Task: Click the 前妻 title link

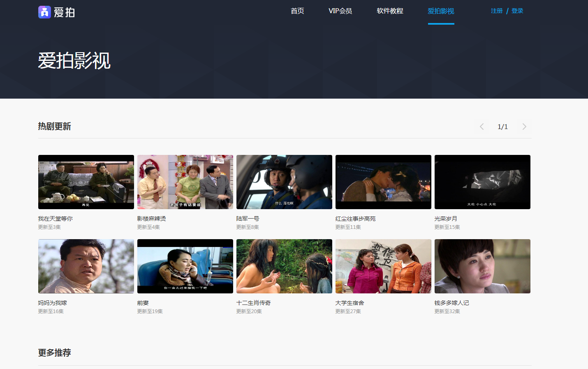Action: [143, 303]
